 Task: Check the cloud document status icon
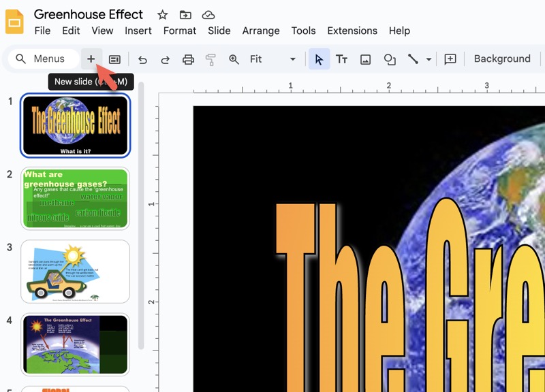point(208,15)
